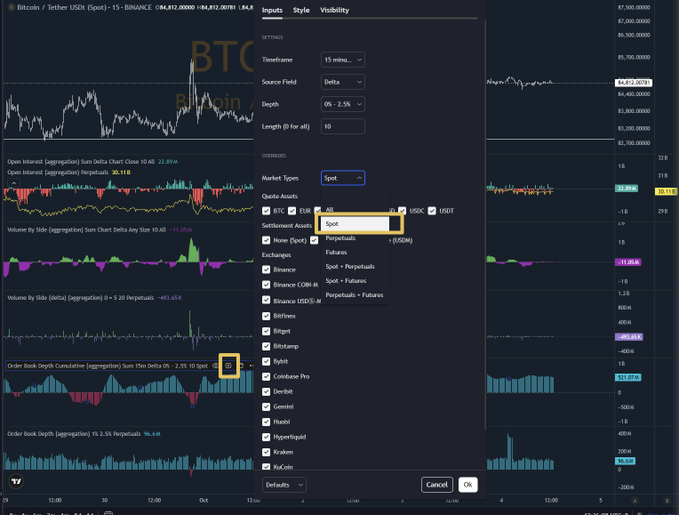The height and width of the screenshot is (515, 679).
Task: Uncheck the USDC quote asset
Action: click(402, 211)
